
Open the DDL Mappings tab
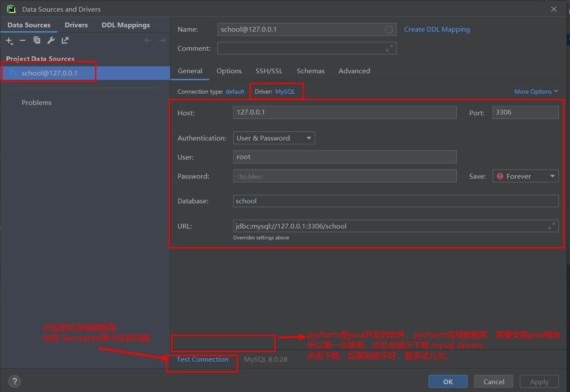(x=126, y=25)
